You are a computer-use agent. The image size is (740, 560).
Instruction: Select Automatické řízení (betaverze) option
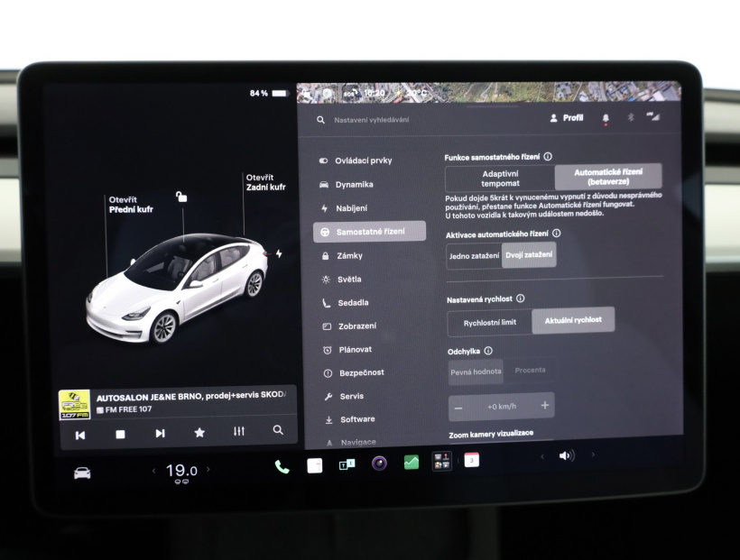[x=608, y=177]
